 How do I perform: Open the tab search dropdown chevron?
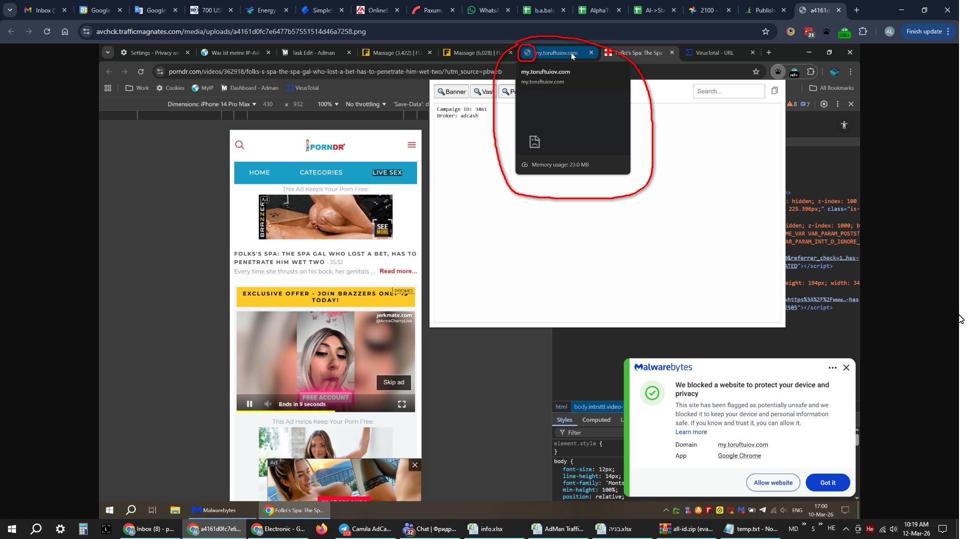(x=9, y=10)
